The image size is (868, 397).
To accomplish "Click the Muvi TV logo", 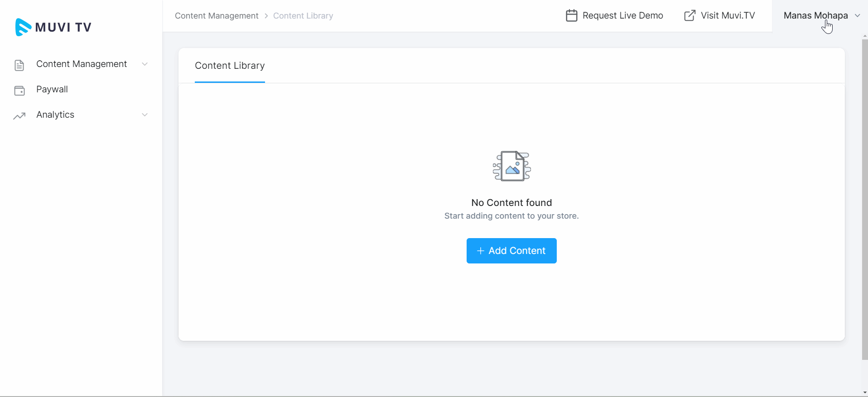I will click(53, 27).
